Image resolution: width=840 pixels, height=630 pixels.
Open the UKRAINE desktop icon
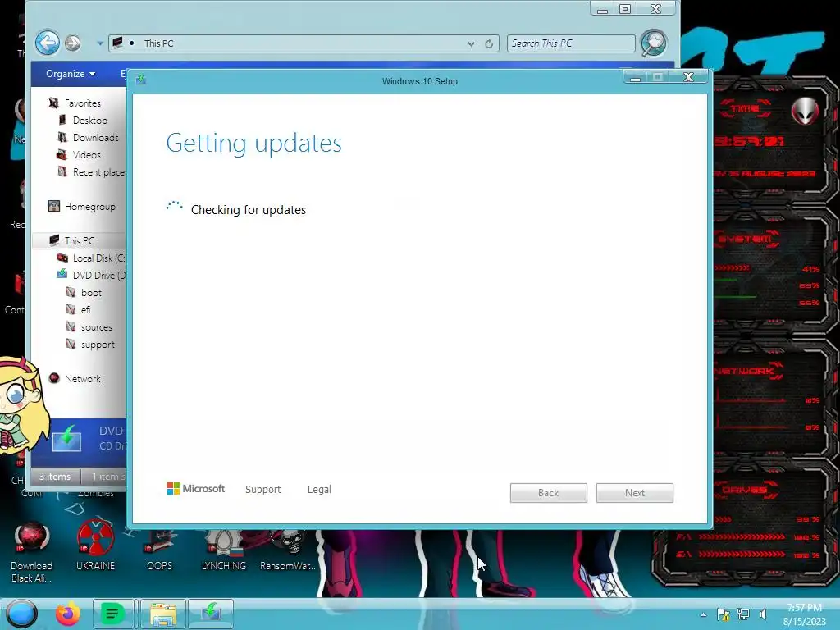pyautogui.click(x=95, y=546)
